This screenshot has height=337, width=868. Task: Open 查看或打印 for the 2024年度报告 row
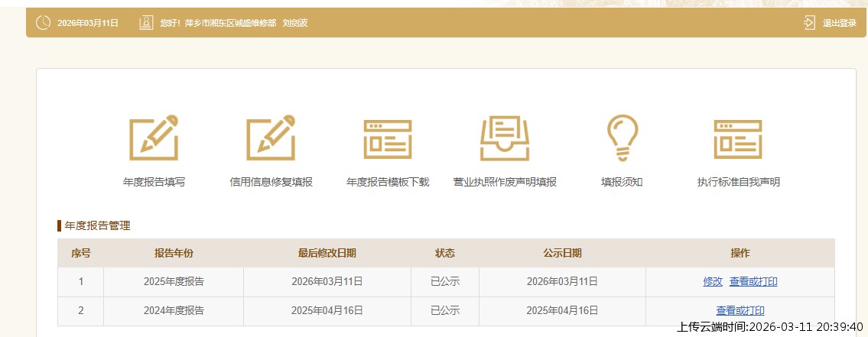740,310
